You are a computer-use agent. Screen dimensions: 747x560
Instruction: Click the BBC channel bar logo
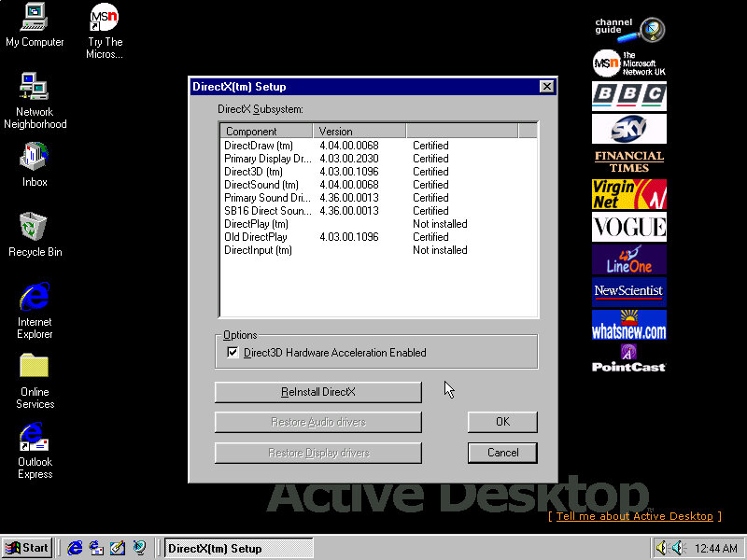coord(628,95)
